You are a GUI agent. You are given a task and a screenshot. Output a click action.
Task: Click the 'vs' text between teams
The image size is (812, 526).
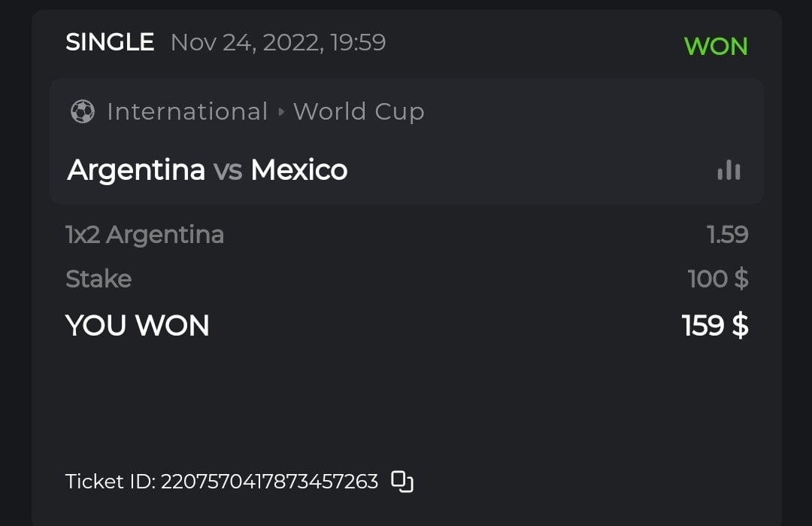tap(228, 171)
